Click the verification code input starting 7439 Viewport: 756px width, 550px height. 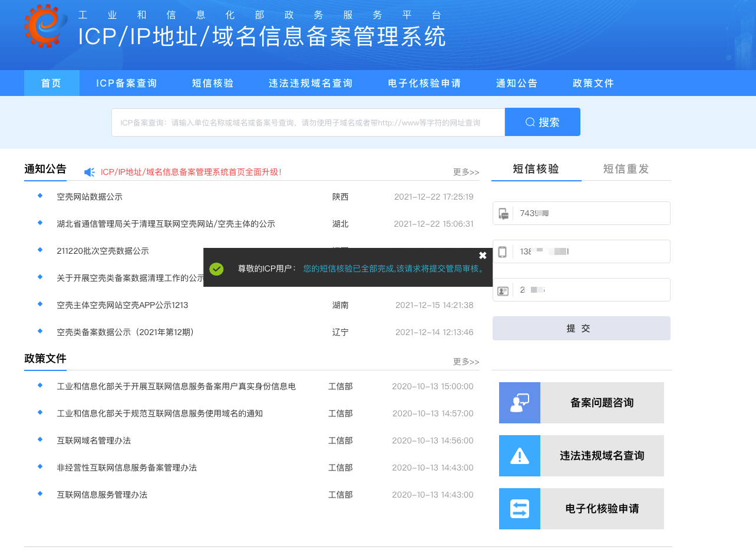click(x=582, y=213)
